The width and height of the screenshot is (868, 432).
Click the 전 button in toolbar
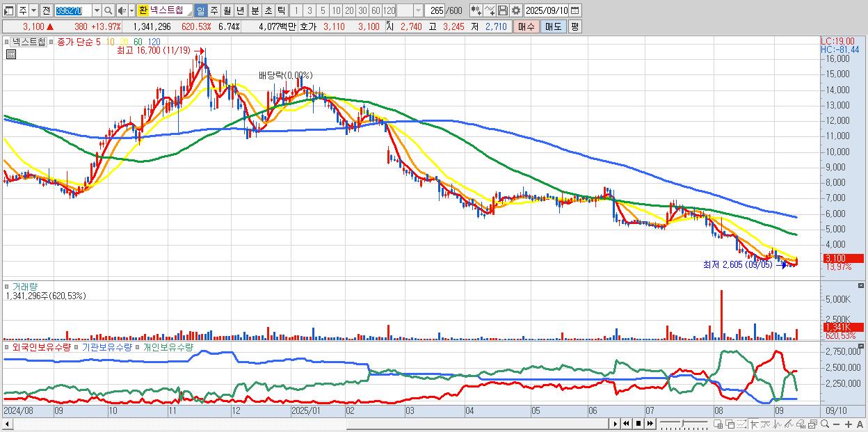[x=46, y=10]
